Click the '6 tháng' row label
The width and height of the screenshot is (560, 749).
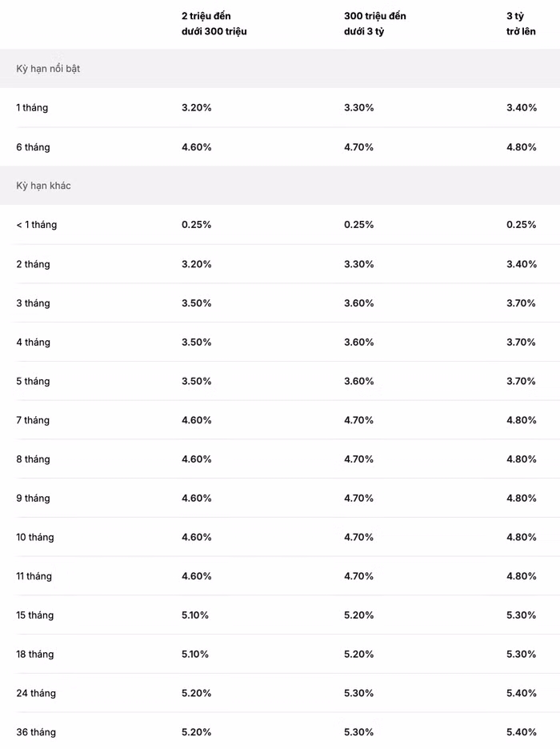(x=33, y=147)
